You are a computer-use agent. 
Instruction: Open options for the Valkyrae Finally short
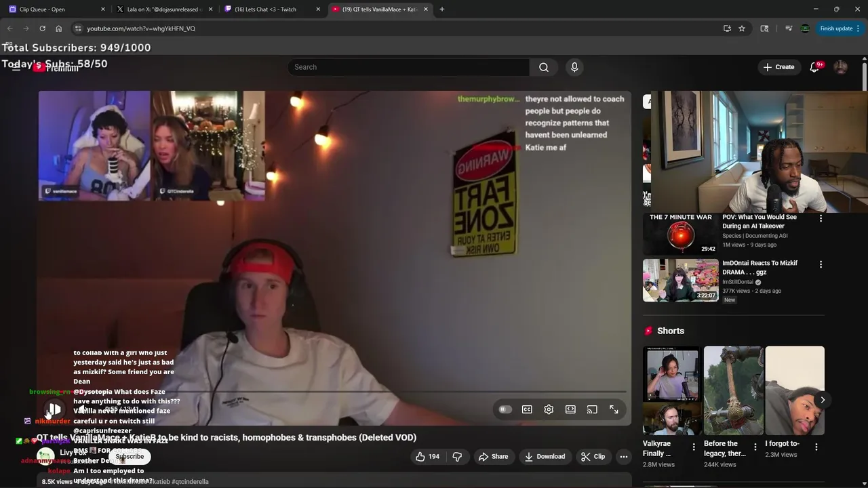coord(694,447)
